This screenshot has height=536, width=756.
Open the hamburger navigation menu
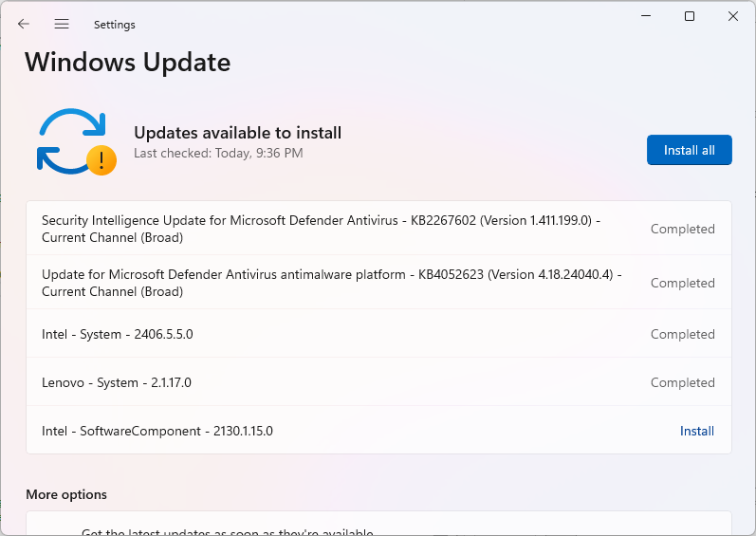pyautogui.click(x=62, y=24)
